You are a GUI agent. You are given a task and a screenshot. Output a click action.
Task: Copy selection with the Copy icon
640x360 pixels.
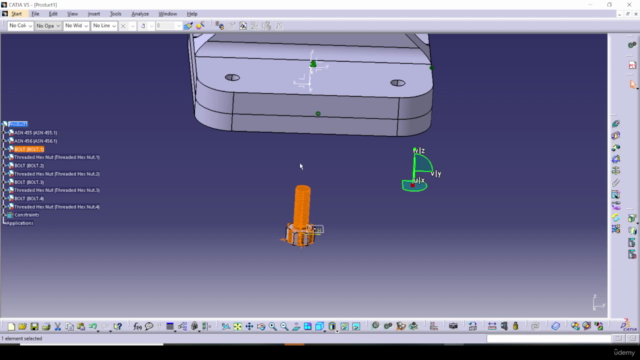click(x=69, y=326)
